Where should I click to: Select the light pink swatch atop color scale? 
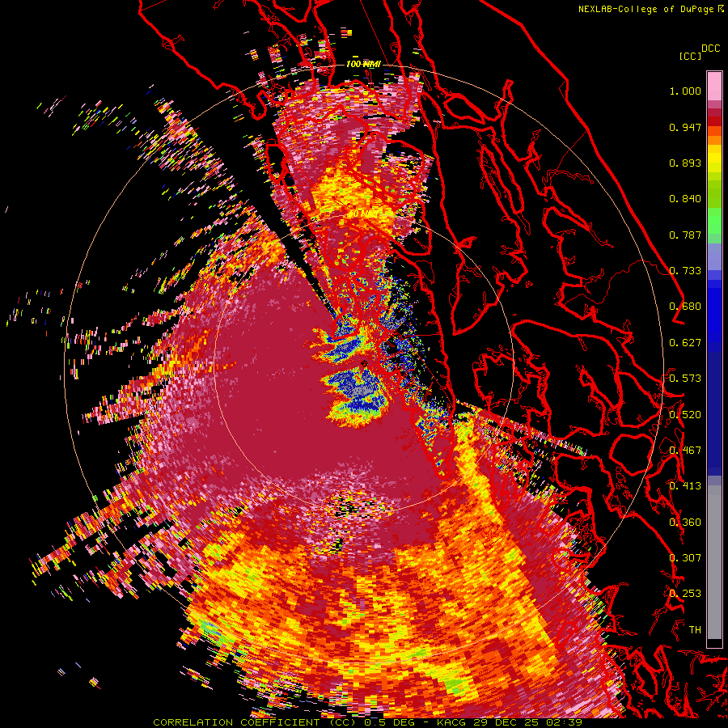click(x=714, y=86)
